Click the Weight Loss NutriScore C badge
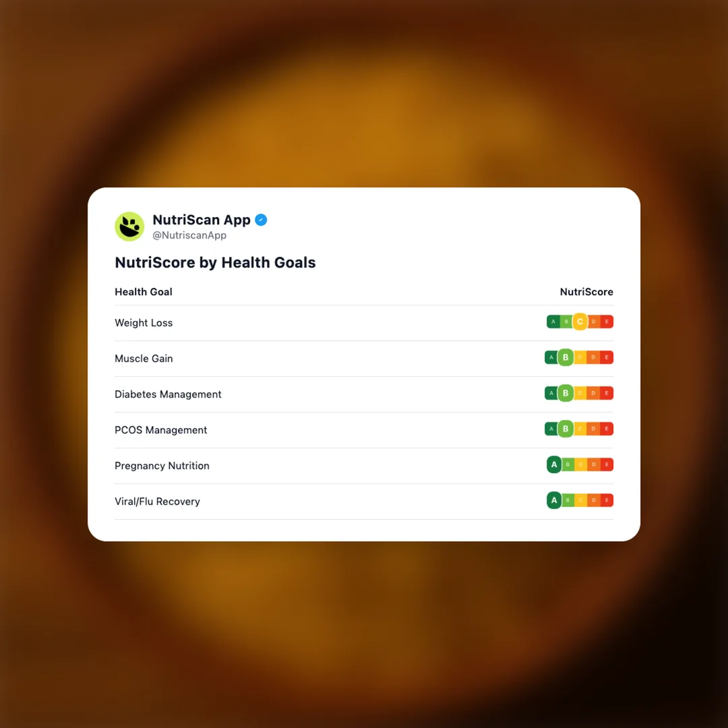This screenshot has height=728, width=728. click(x=580, y=322)
